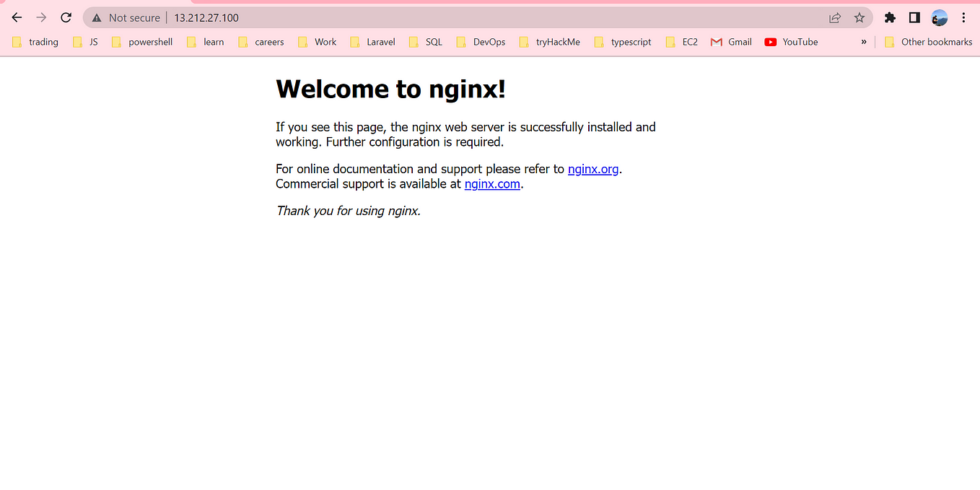Click the 'Thank you for using nginx.' text
Viewport: 980px width, 490px height.
point(348,211)
